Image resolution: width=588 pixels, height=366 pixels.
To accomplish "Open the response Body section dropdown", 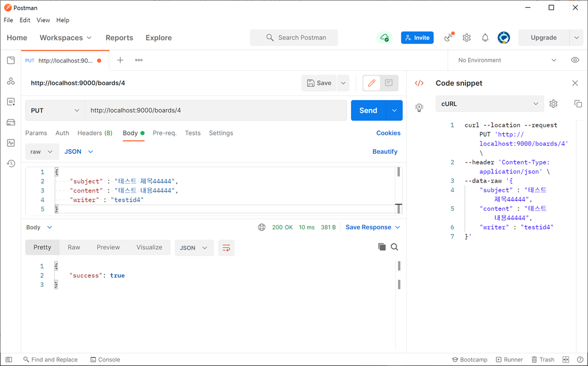I will click(40, 227).
